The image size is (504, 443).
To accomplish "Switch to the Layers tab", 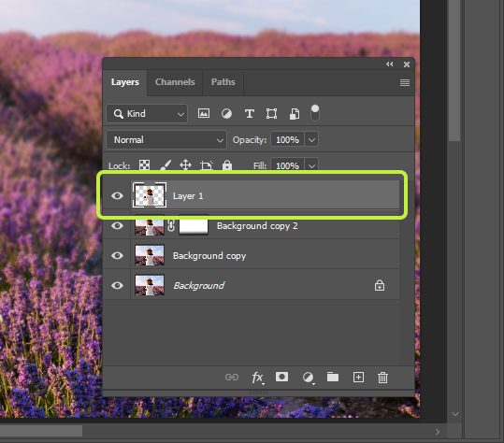I will (125, 82).
